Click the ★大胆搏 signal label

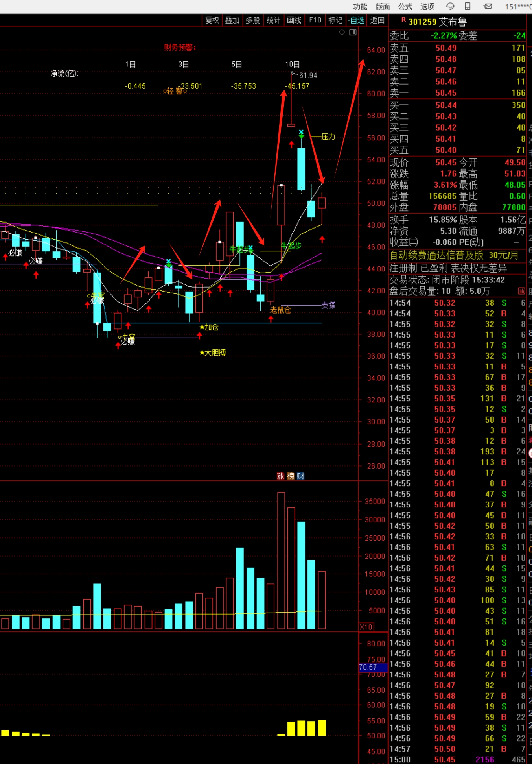coord(213,352)
